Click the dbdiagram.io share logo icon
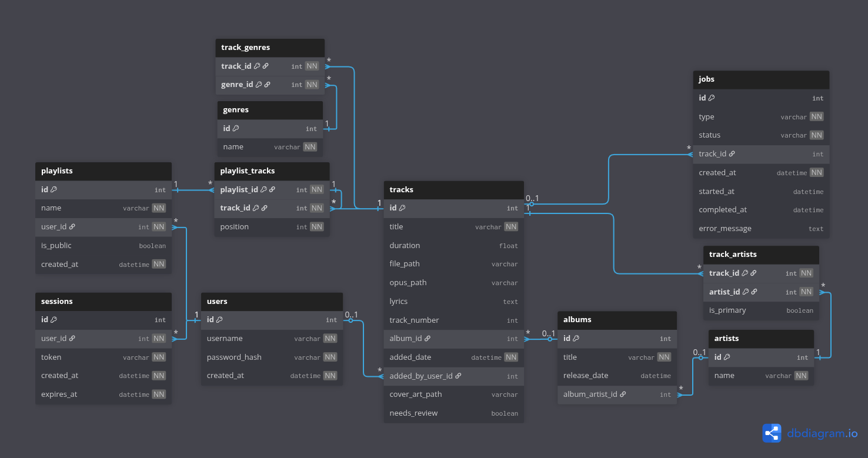The height and width of the screenshot is (458, 868). (x=772, y=433)
